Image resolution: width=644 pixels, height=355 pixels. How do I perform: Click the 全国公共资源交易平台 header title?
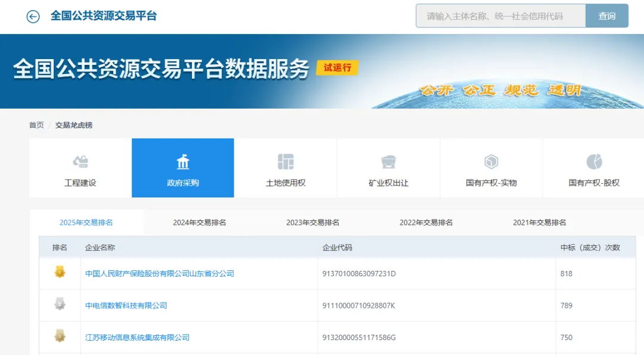point(104,16)
